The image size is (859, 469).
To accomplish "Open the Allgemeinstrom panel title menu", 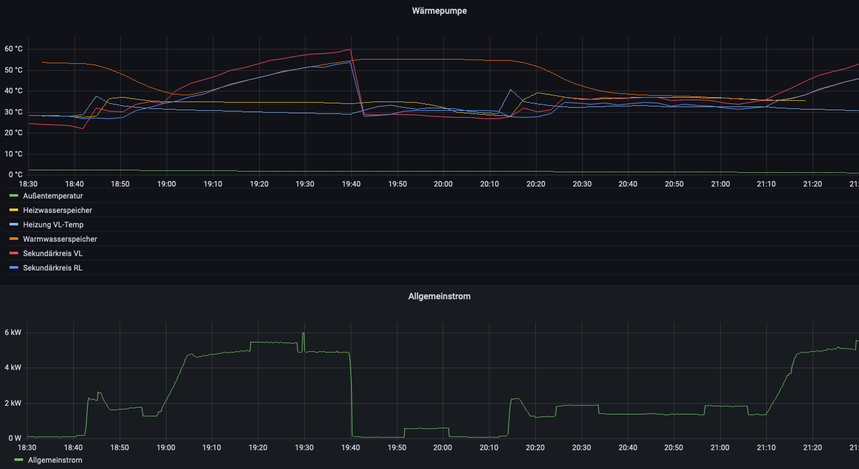I will point(439,296).
